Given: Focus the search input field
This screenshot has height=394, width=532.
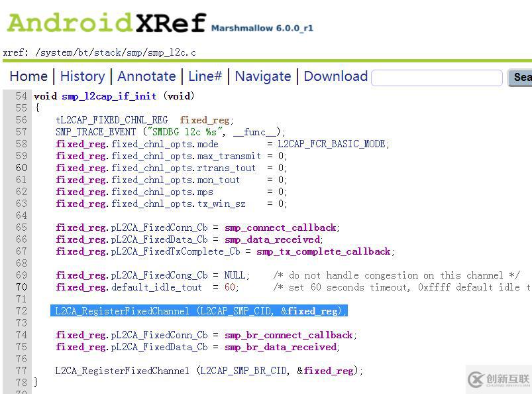Looking at the screenshot, I should (437, 78).
